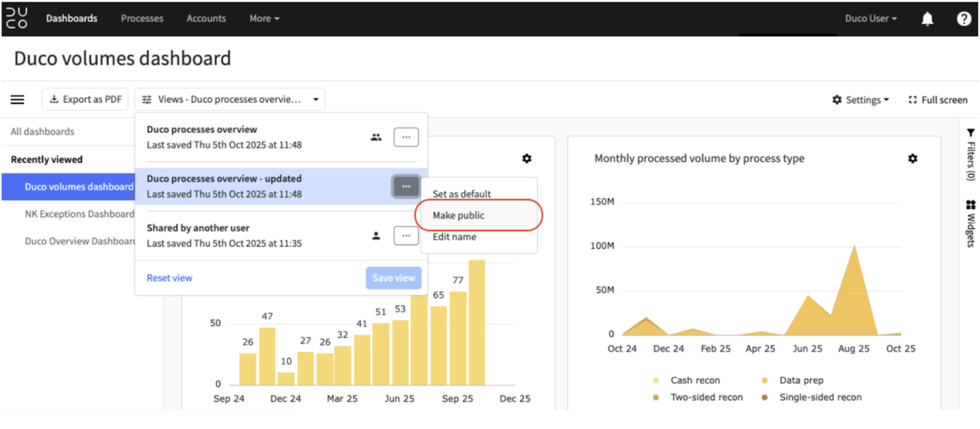980x429 pixels.
Task: Select NK Exceptions Dashboard in the sidebar
Action: pos(79,214)
